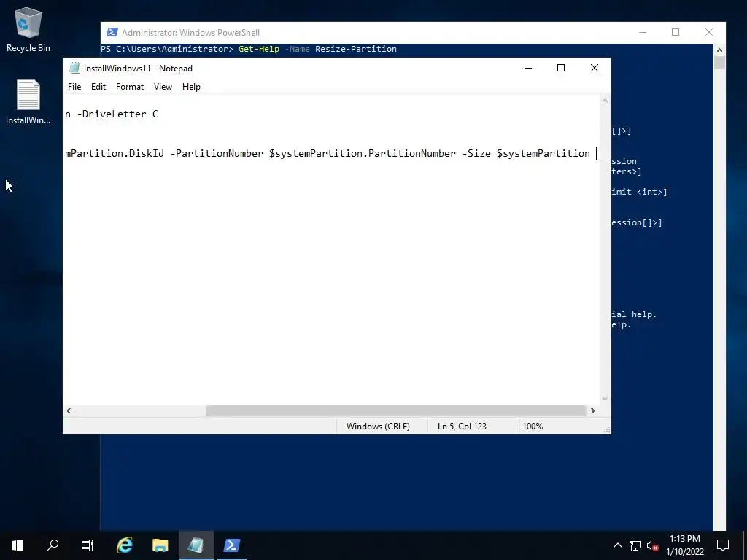Screen dimensions: 747x560
Task: Click the Notepad horizontal scrollbar thumb
Action: 395,411
